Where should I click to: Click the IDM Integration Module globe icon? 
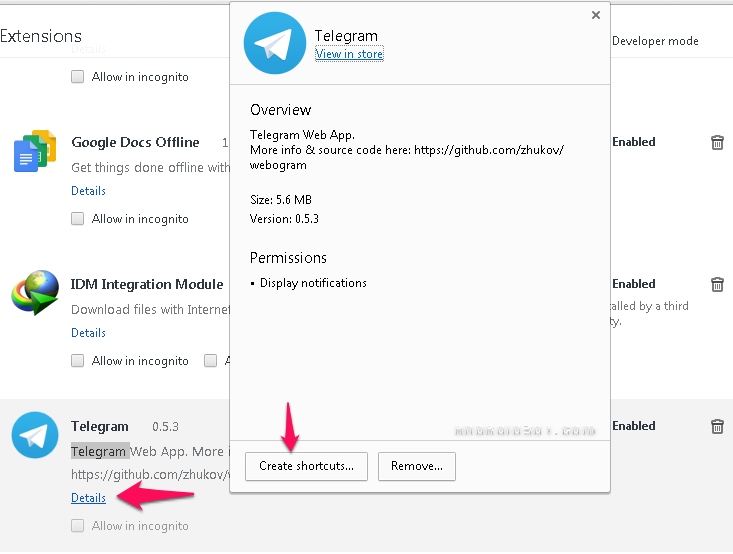coord(35,293)
